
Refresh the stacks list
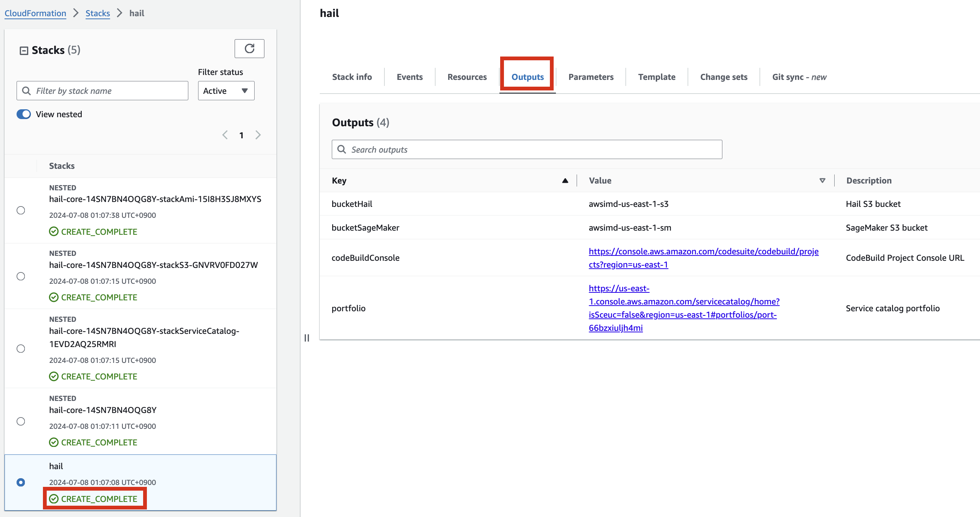[249, 49]
